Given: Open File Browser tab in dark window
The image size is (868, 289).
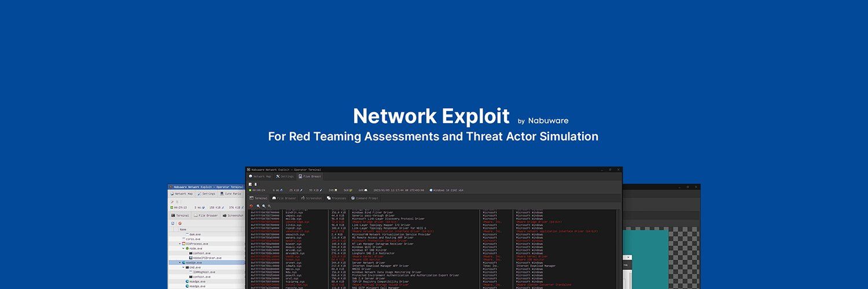Looking at the screenshot, I should pyautogui.click(x=284, y=198).
